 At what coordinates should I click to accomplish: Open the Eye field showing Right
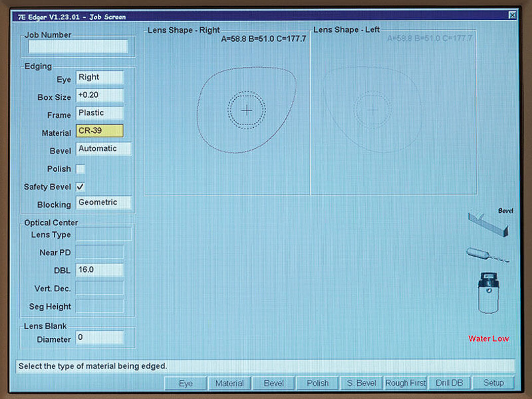coord(99,77)
